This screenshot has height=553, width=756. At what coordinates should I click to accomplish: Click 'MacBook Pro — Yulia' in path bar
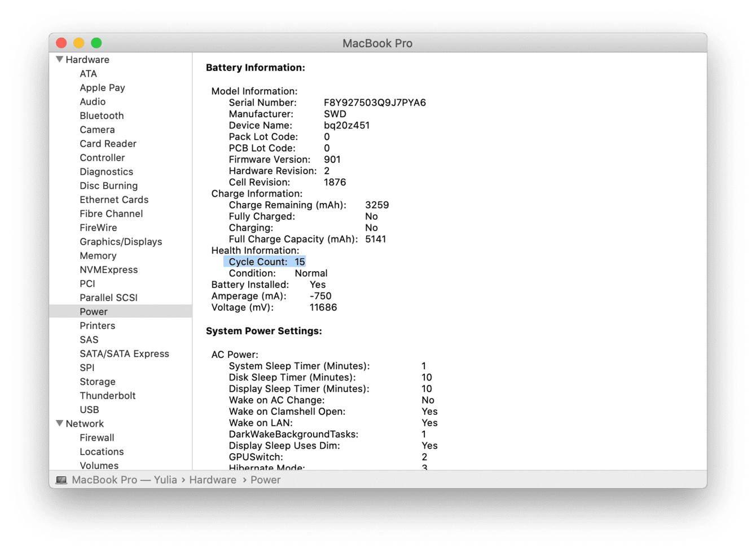124,480
